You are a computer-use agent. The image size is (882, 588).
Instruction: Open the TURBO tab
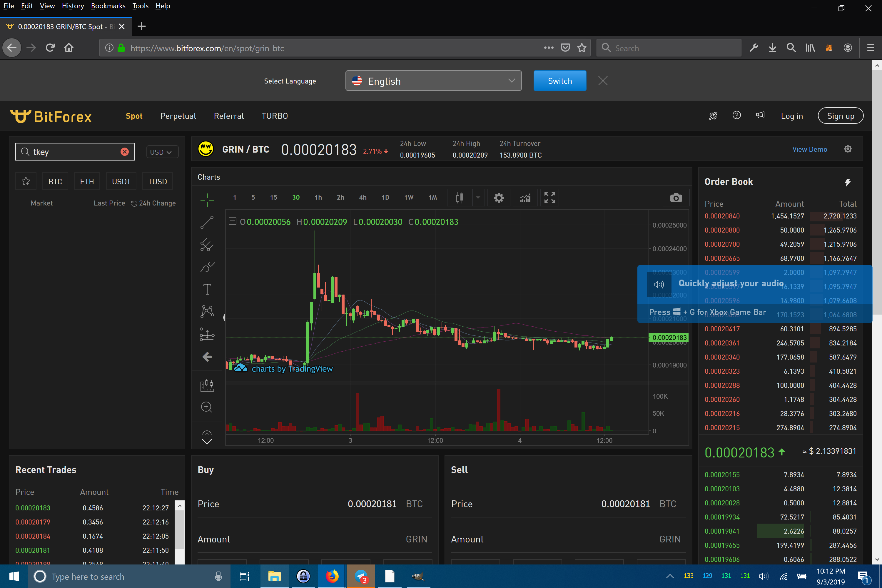pos(275,116)
